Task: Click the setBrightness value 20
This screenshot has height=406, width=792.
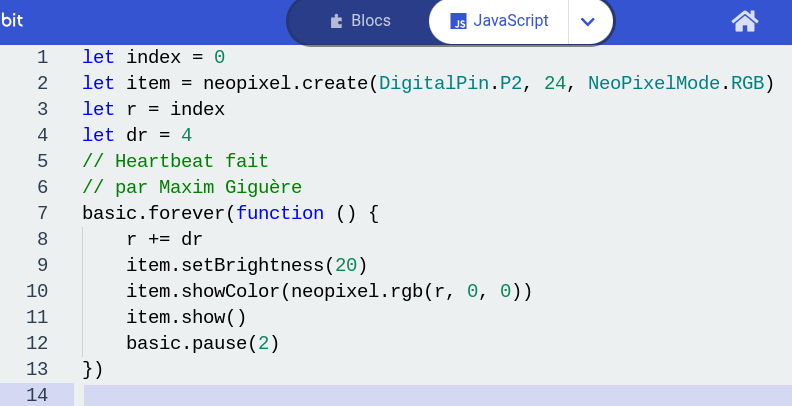Action: tap(345, 265)
